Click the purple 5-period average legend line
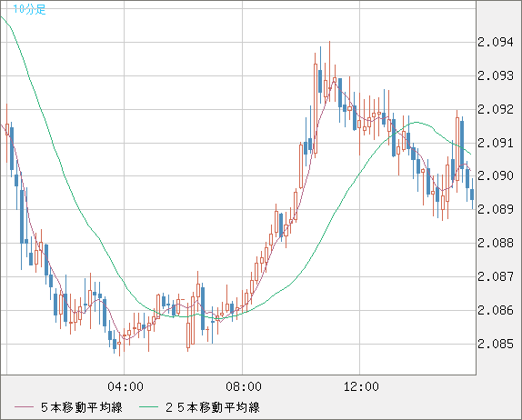This screenshot has width=522, height=420. click(x=24, y=407)
